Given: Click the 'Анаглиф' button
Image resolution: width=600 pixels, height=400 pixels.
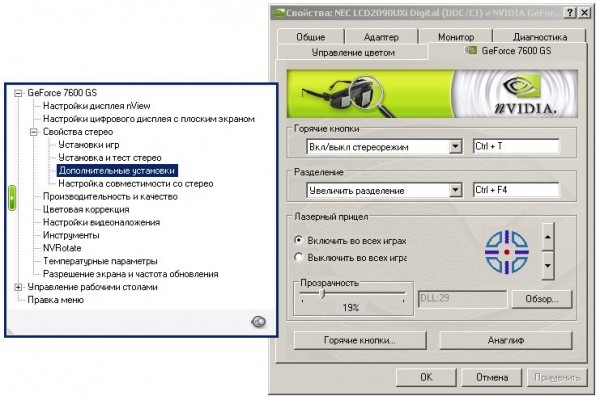Looking at the screenshot, I should click(505, 340).
